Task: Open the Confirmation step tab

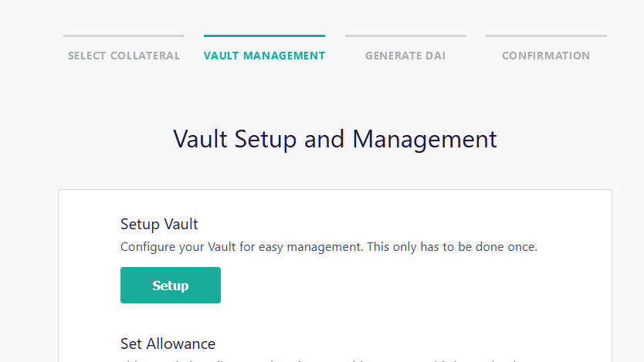Action: coord(546,56)
